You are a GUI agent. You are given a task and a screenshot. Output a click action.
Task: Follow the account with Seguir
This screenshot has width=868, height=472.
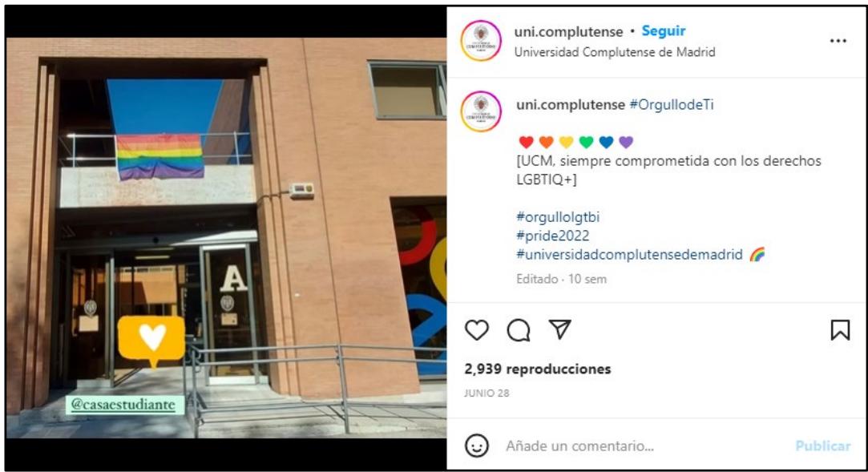click(x=663, y=31)
